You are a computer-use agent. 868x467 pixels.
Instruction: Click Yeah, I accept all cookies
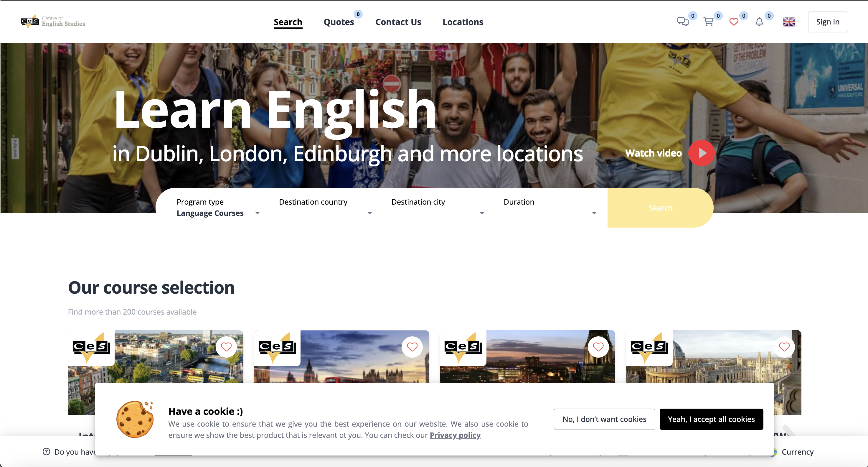[x=711, y=419]
